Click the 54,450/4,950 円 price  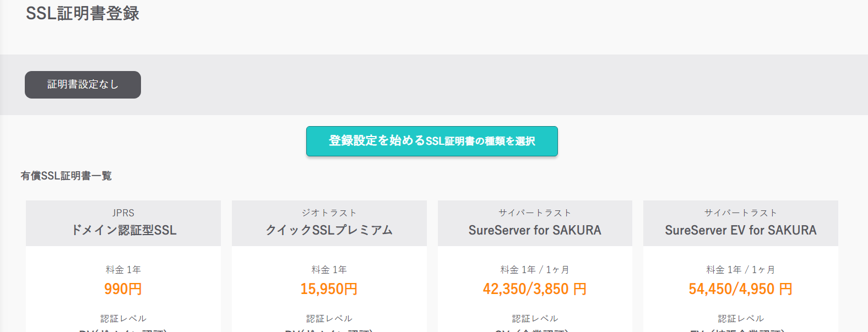click(x=740, y=289)
